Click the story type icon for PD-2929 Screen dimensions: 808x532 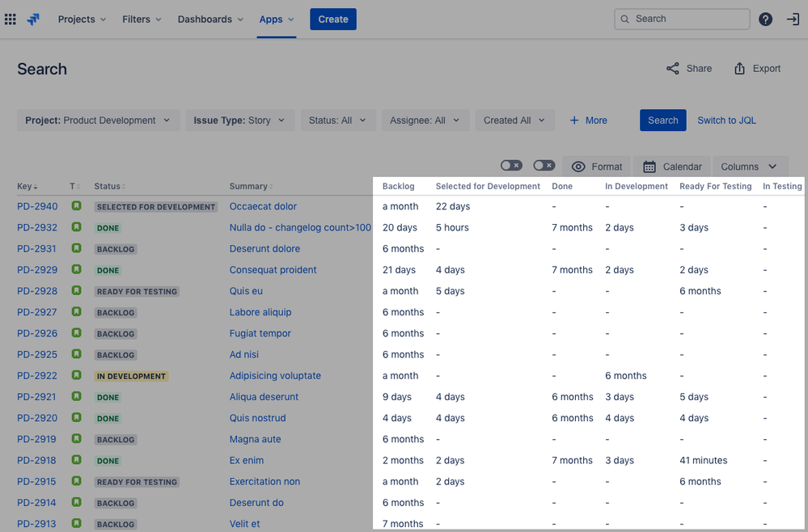(x=76, y=269)
